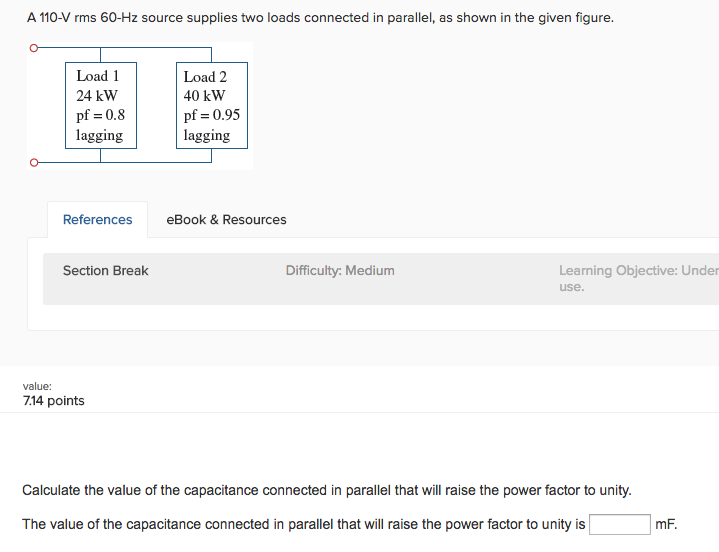Click 'pf = 0.95' in Load 2
719x552 pixels.
coord(211,115)
